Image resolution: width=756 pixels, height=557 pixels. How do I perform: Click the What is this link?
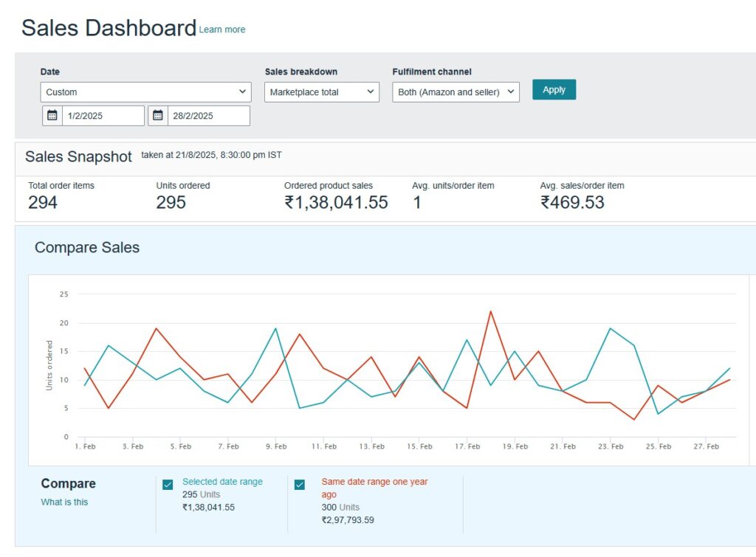click(64, 502)
